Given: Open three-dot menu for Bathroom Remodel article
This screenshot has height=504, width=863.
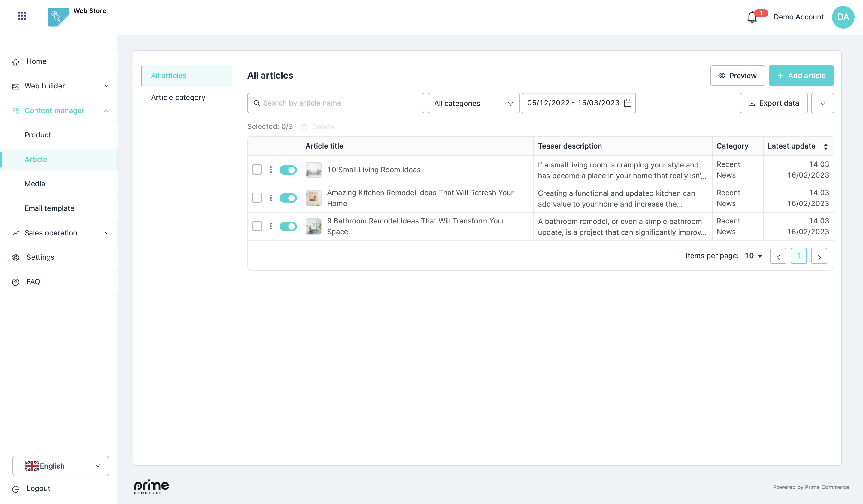Looking at the screenshot, I should coord(271,226).
